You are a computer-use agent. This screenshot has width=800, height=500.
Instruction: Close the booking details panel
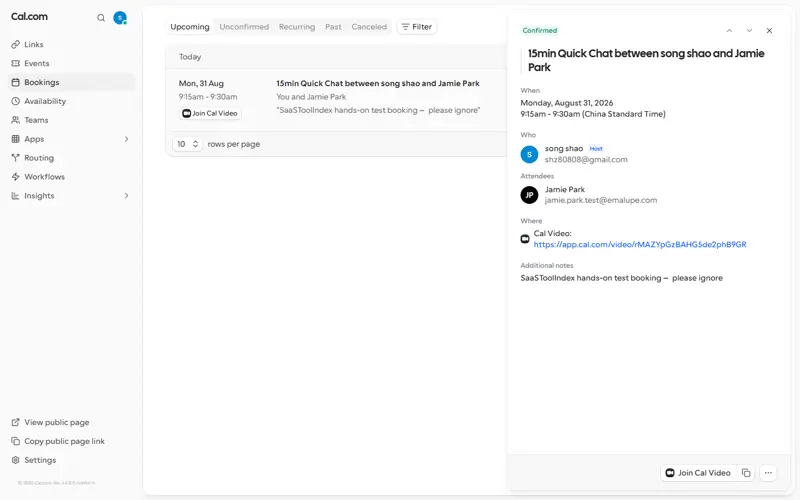pos(769,31)
